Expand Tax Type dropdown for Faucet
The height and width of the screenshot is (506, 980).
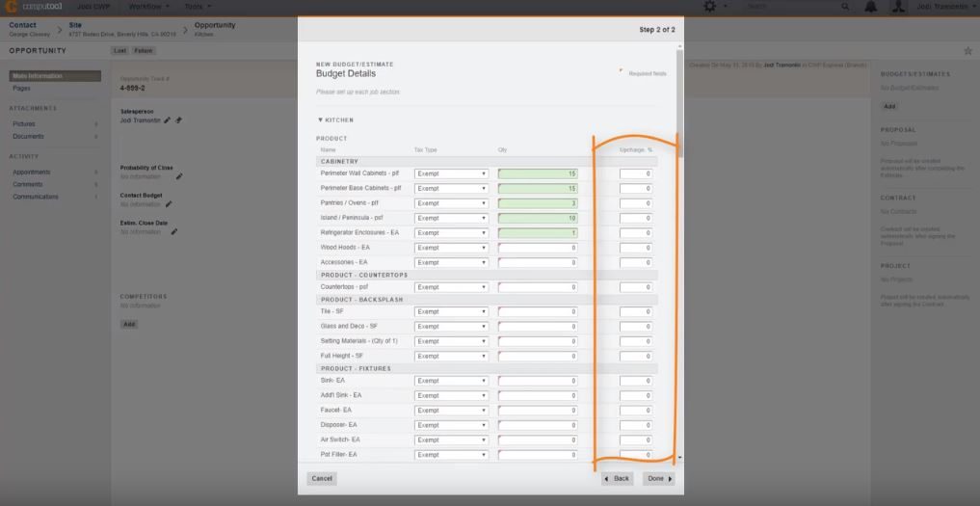tap(451, 410)
